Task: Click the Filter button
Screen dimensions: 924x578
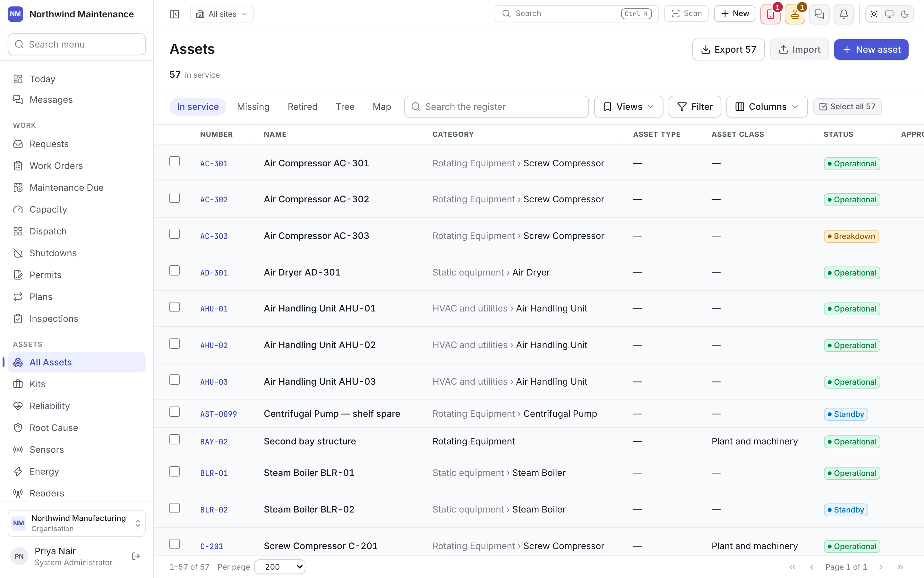Action: [x=695, y=107]
